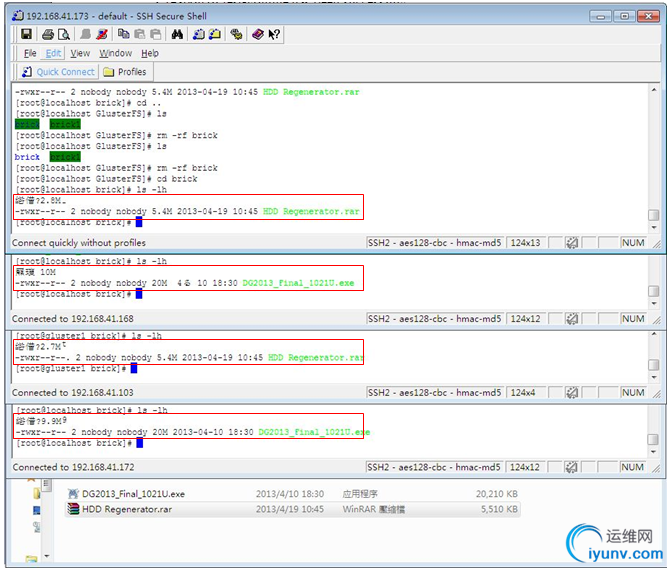Open the Edit menu
This screenshot has width=669, height=570.
53,53
